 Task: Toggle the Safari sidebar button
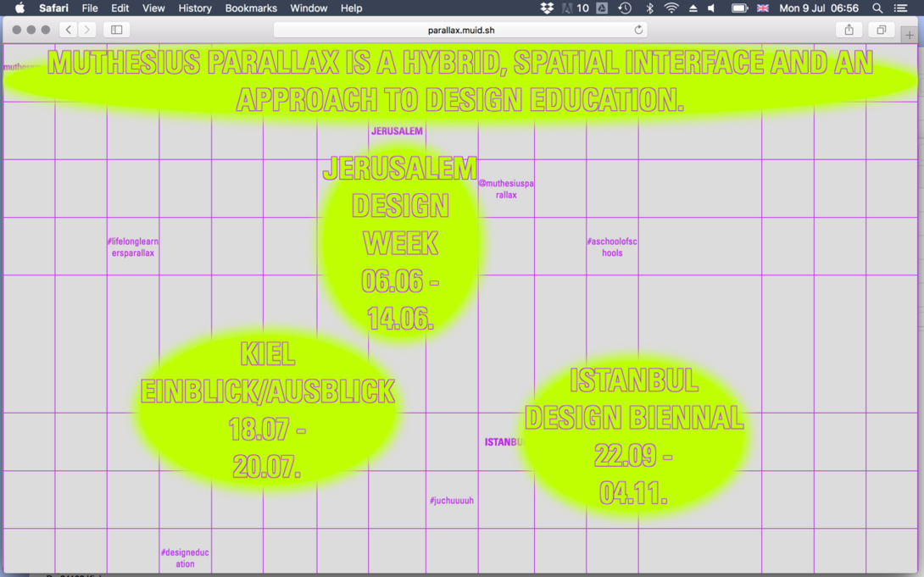(117, 30)
